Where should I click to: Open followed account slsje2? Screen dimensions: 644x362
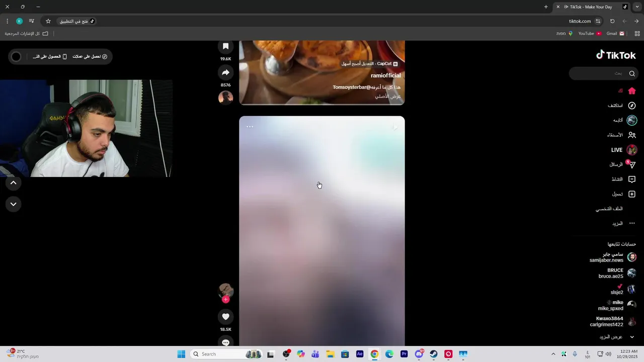tap(623, 290)
